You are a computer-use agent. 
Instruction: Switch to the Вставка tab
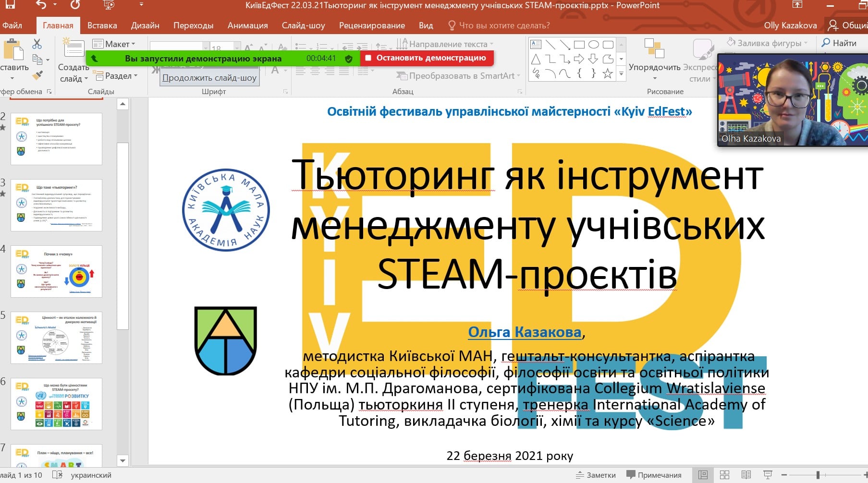click(x=102, y=25)
